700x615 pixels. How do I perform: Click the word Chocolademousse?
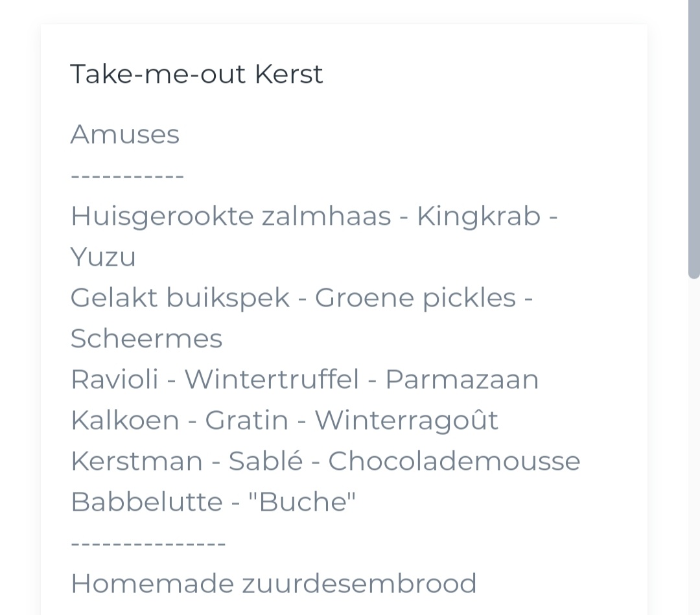[454, 461]
